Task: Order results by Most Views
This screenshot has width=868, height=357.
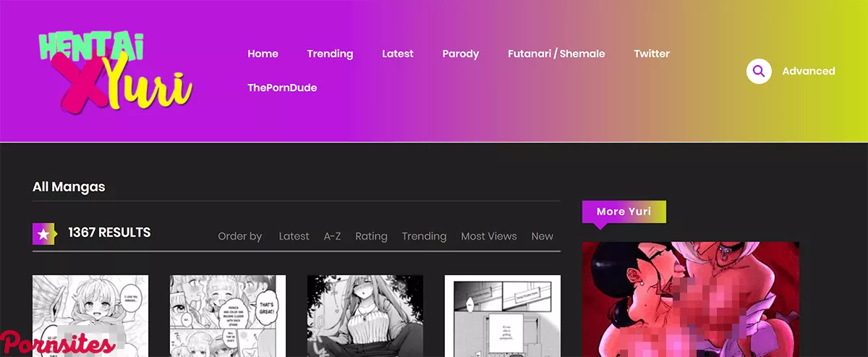Action: 489,236
